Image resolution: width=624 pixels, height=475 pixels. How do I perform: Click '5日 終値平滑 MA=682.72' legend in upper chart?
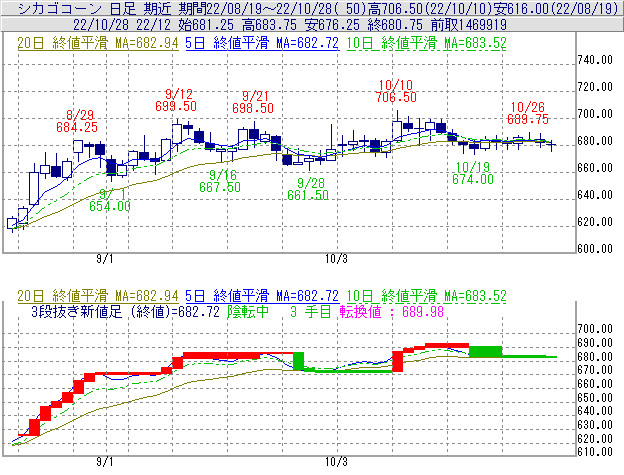coord(262,43)
